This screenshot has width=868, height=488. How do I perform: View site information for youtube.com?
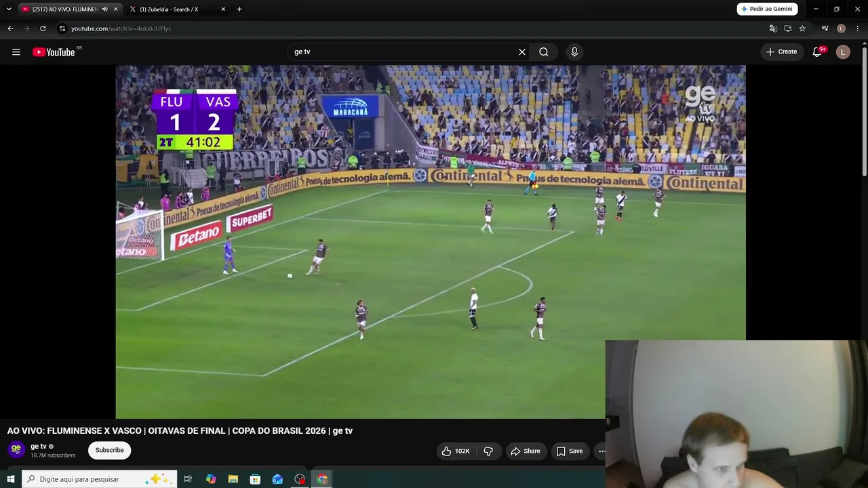(x=62, y=28)
